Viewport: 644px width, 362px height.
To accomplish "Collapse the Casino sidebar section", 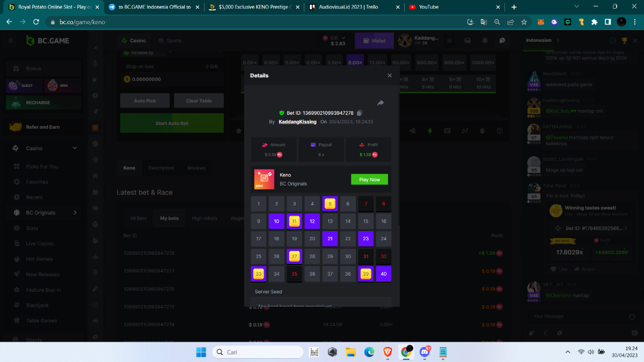I will [75, 149].
